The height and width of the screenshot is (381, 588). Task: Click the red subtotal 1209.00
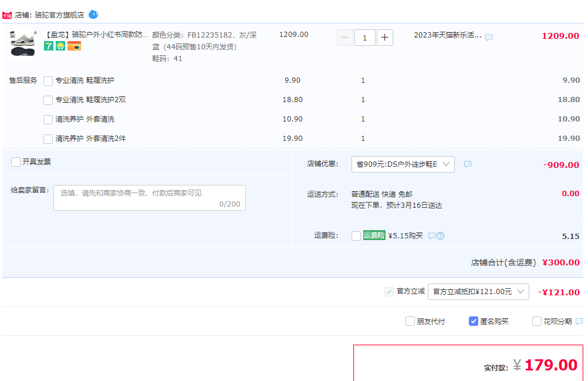pyautogui.click(x=560, y=36)
